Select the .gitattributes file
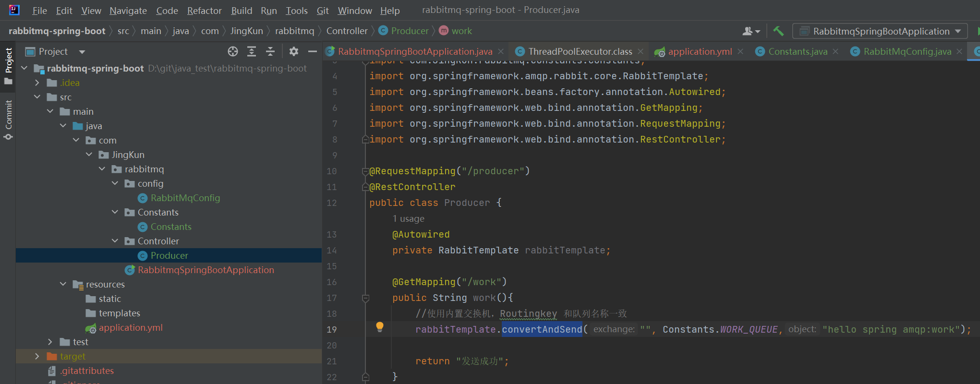Viewport: 980px width, 384px height. pyautogui.click(x=86, y=371)
